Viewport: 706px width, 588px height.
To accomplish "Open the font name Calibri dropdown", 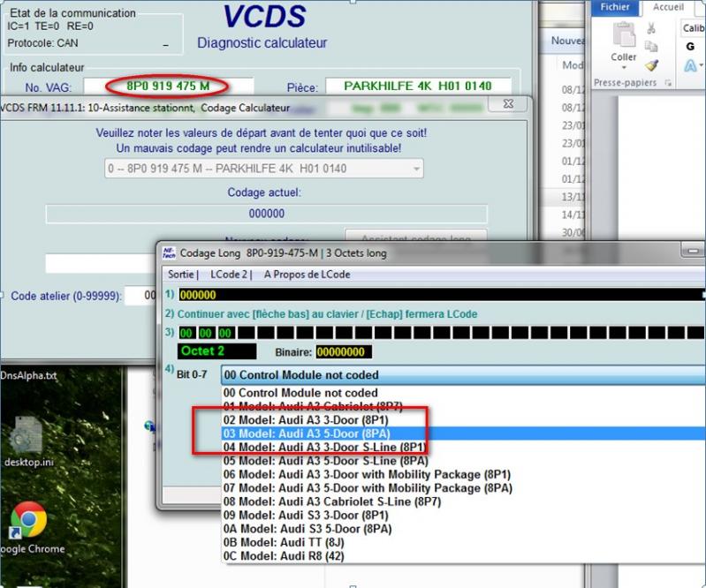I will tap(694, 28).
